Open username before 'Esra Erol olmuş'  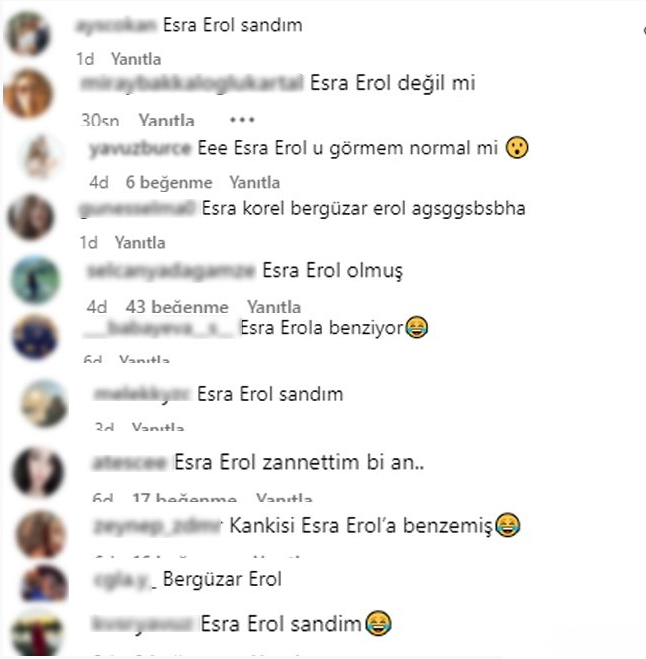point(171,271)
